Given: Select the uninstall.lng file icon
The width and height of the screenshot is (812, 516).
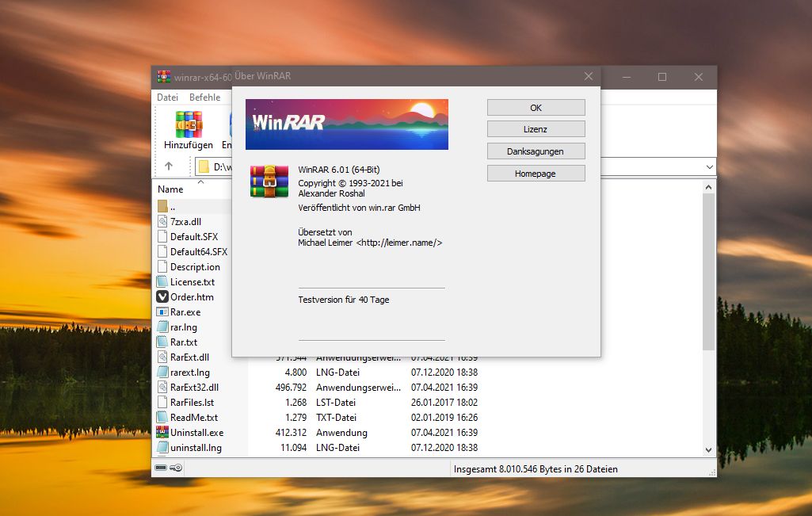Looking at the screenshot, I should pos(162,447).
